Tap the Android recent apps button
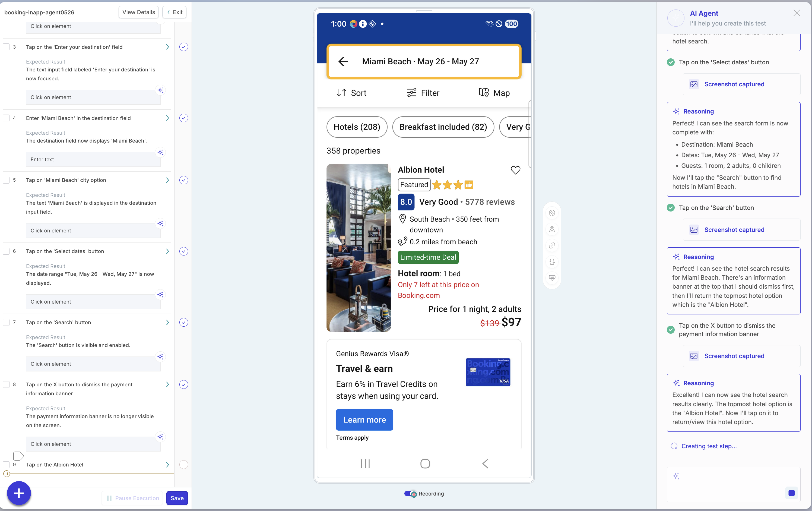The height and width of the screenshot is (511, 812). (x=365, y=464)
